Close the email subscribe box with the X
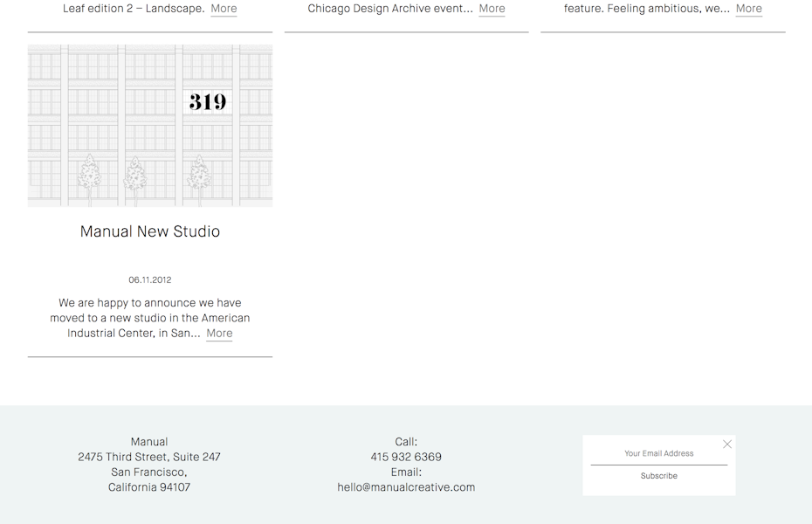The height and width of the screenshot is (524, 812). [726, 445]
